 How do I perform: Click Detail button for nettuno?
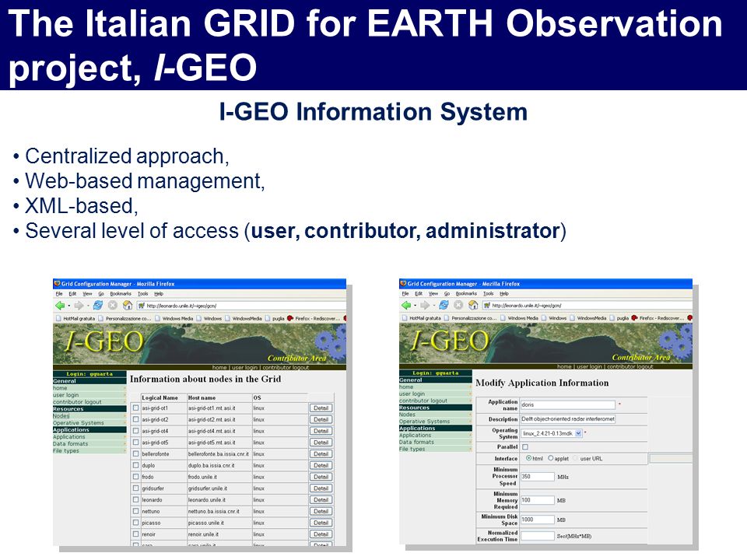[321, 512]
